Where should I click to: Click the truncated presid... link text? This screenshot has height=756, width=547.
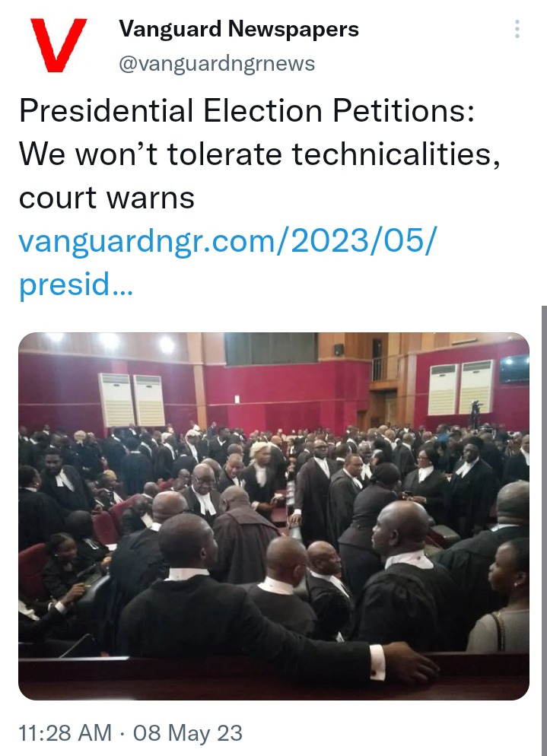pyautogui.click(x=76, y=284)
